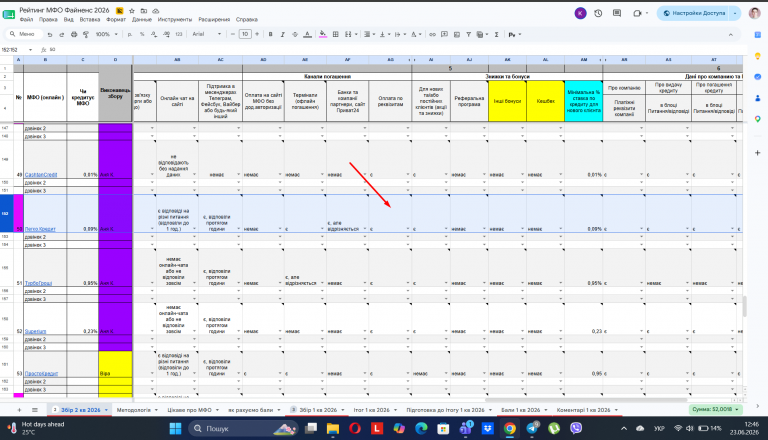768x440 pixels.
Task: Click the Redo icon in the toolbar
Action: point(62,34)
